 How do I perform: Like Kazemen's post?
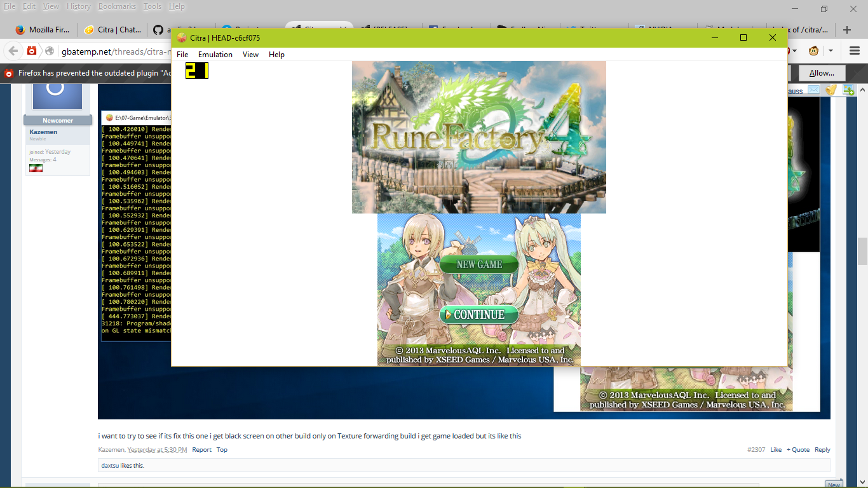click(x=776, y=450)
